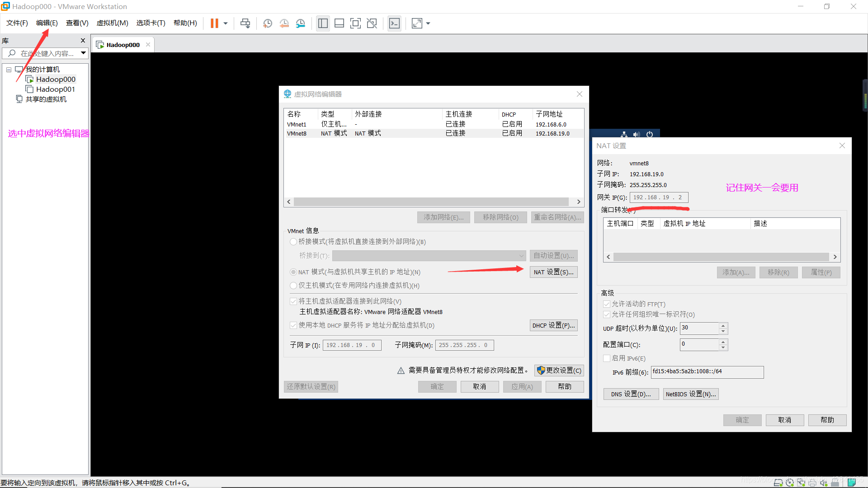Close the library panel
Viewport: 868px width, 488px height.
(83, 41)
